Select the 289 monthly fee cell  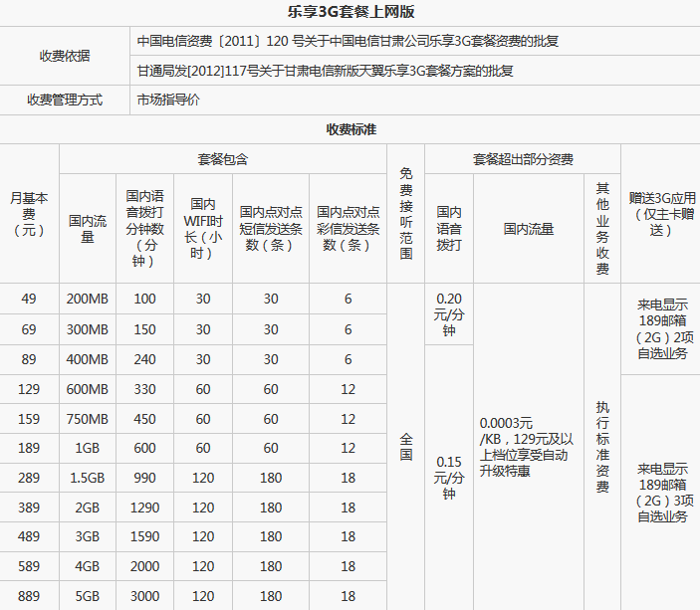pyautogui.click(x=29, y=478)
